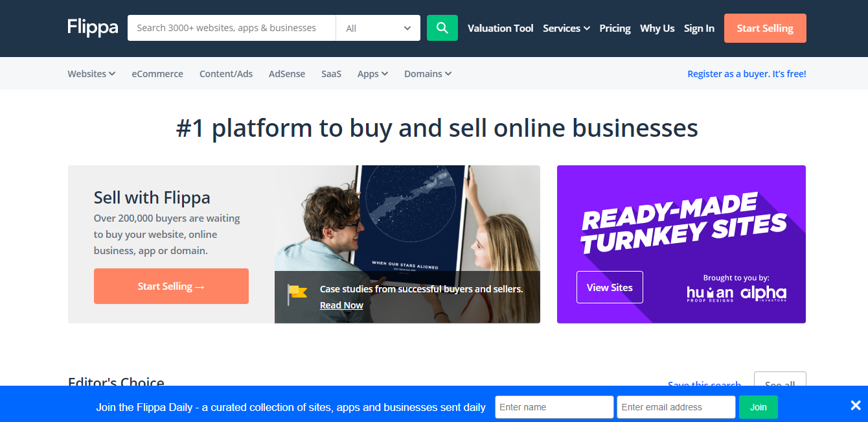Open the Why Us page
This screenshot has width=868, height=422.
click(x=657, y=28)
